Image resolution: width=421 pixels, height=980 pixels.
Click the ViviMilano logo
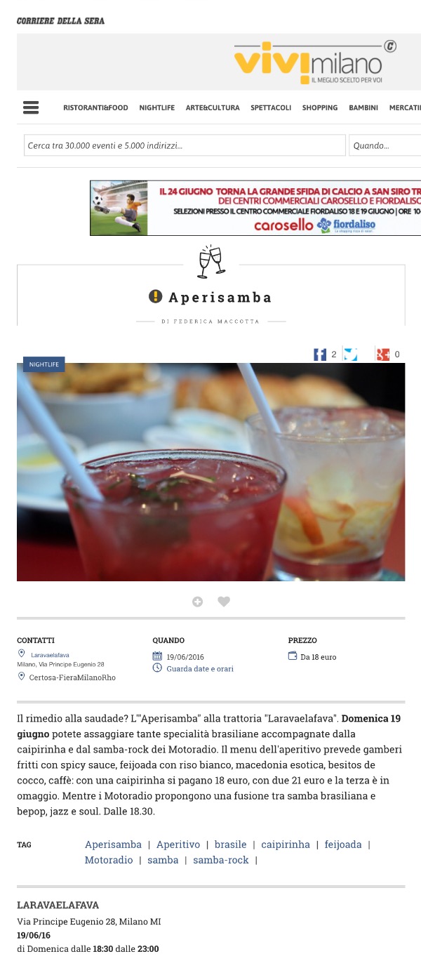(315, 62)
